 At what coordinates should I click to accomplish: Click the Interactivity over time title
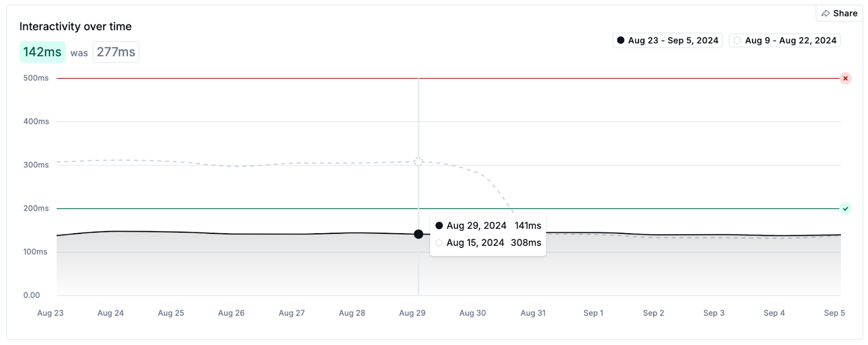75,27
